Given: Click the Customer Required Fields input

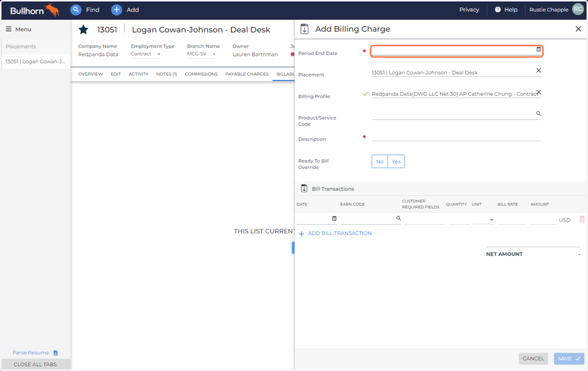Looking at the screenshot, I should (x=425, y=220).
